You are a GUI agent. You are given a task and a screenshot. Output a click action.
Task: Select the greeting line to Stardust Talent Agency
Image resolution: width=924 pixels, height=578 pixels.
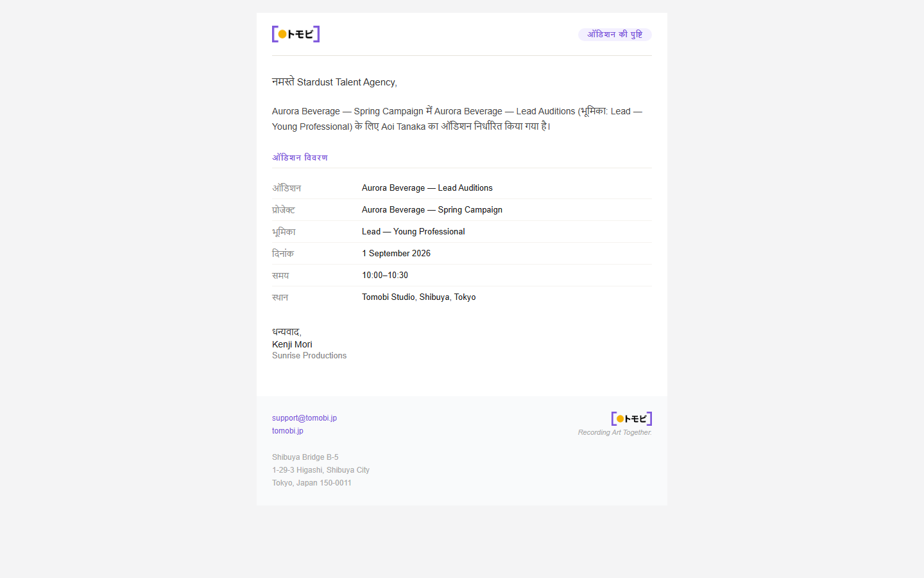[x=334, y=82]
